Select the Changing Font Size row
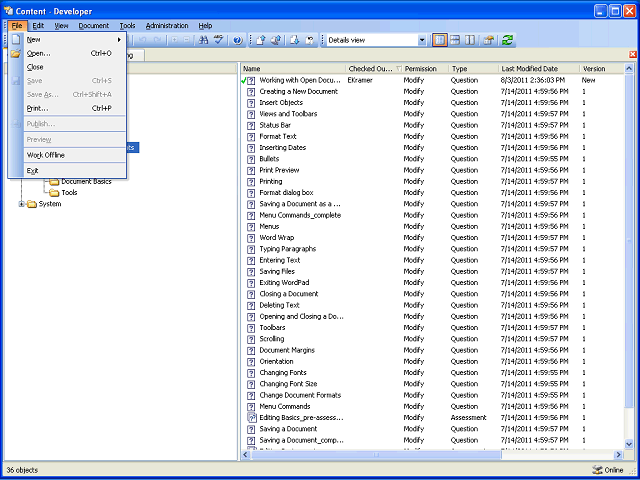This screenshot has height=480, width=640. click(x=432, y=384)
